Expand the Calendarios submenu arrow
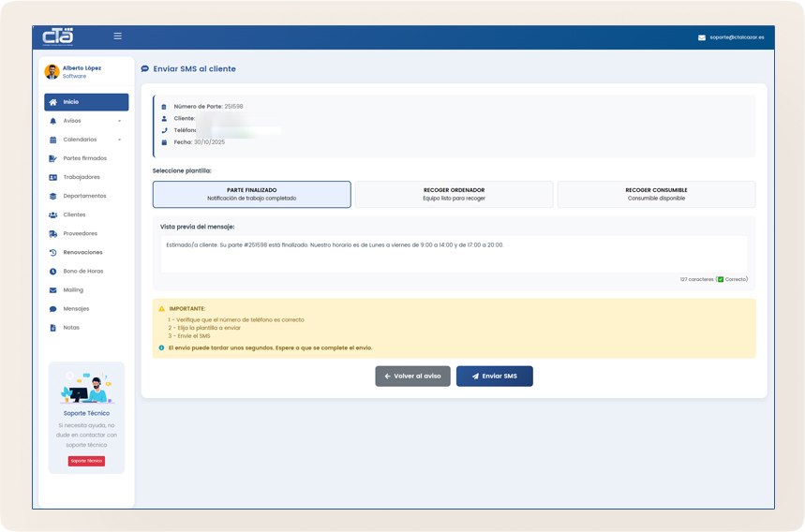Viewport: 805px width, 532px height. tap(120, 140)
